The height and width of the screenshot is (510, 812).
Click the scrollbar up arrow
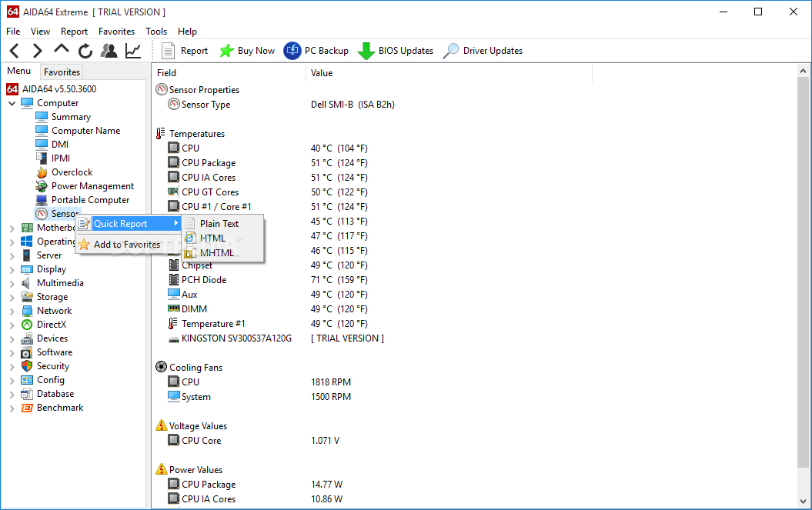[804, 71]
